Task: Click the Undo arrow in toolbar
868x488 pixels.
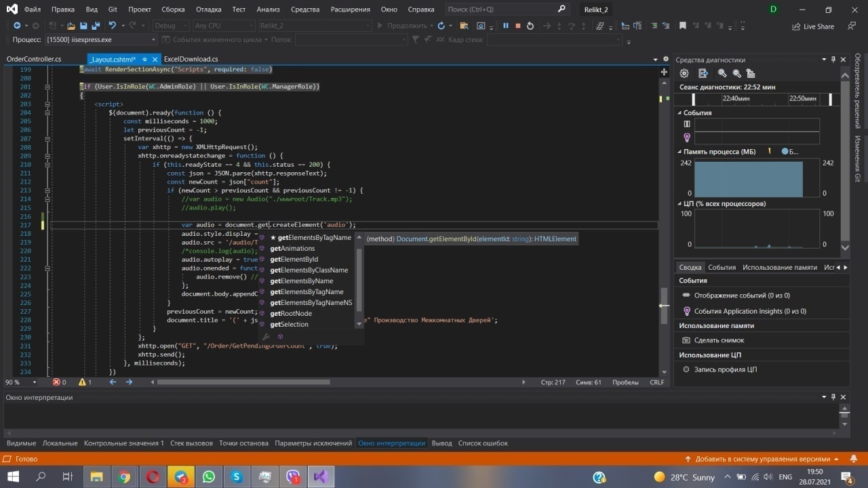Action: 112,26
